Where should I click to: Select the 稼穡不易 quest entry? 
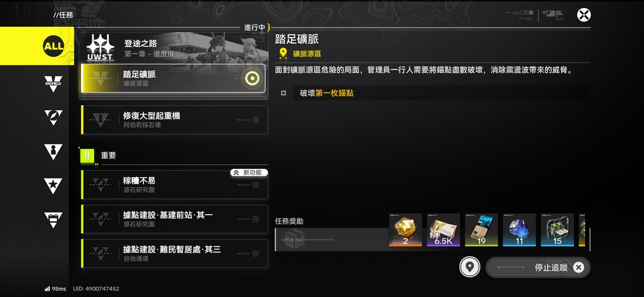coord(175,185)
